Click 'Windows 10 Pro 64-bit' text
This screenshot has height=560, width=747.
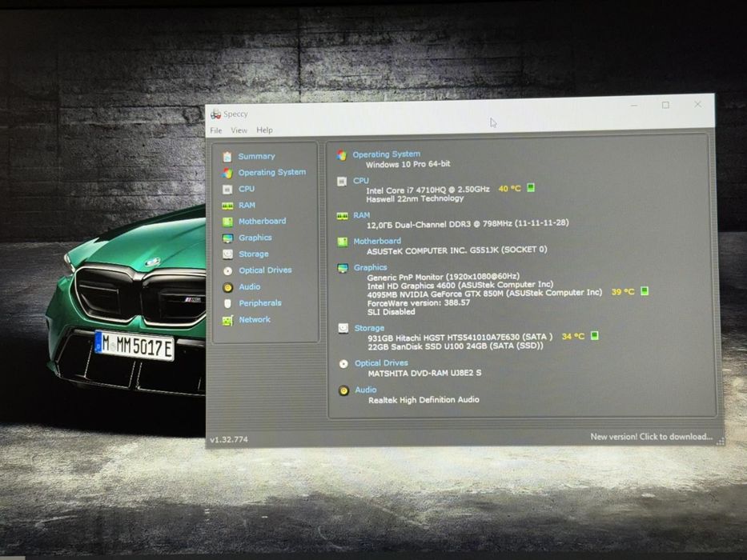click(x=408, y=164)
